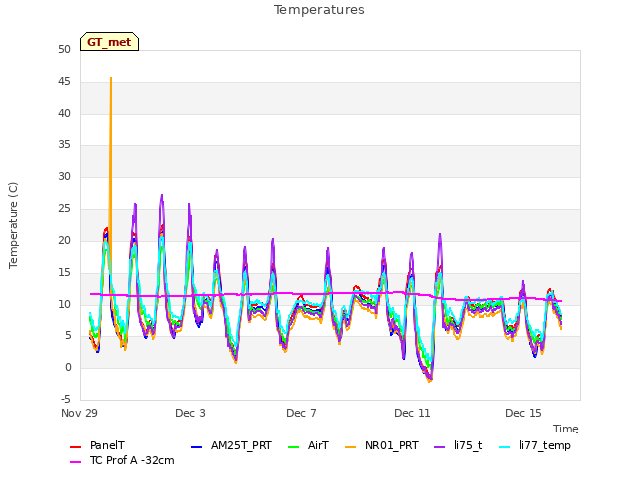
Task: Click the green AirT legend swatch
Action: tap(293, 447)
